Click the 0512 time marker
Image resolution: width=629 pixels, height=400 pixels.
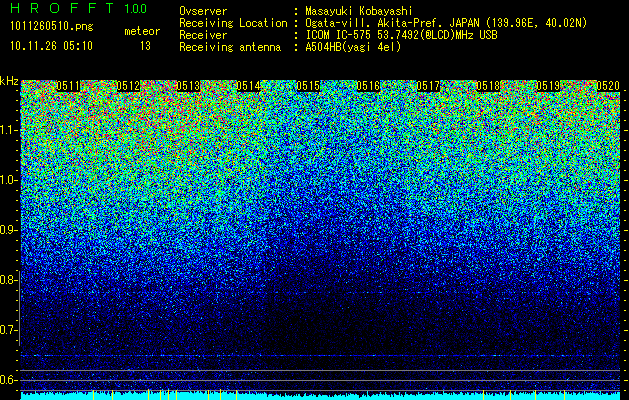pos(128,86)
